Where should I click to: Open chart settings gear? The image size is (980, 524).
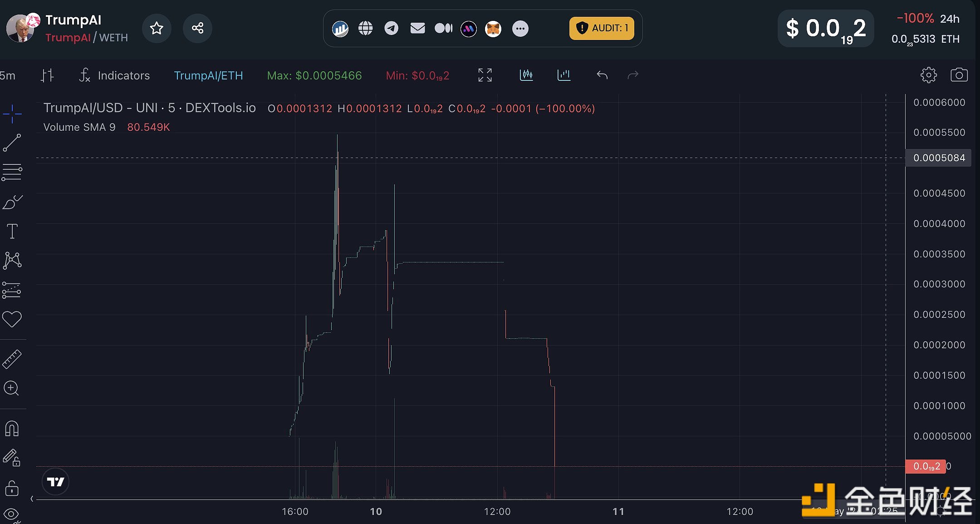[928, 75]
